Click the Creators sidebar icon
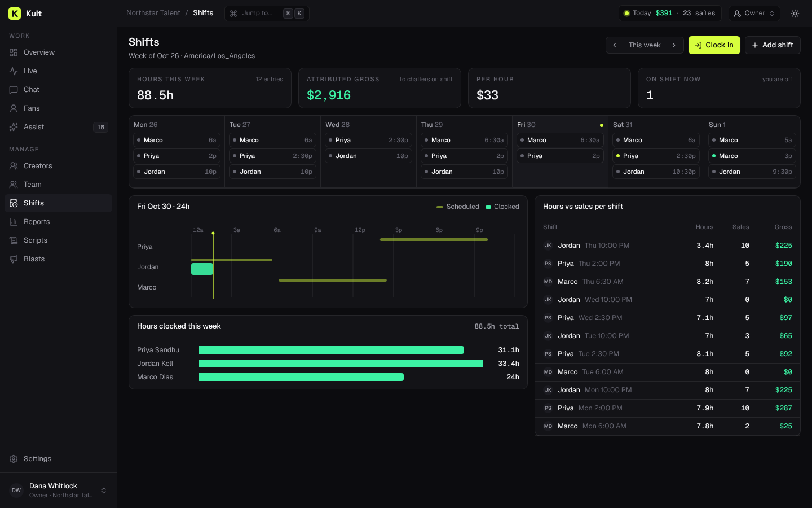Image resolution: width=812 pixels, height=508 pixels. click(x=14, y=166)
